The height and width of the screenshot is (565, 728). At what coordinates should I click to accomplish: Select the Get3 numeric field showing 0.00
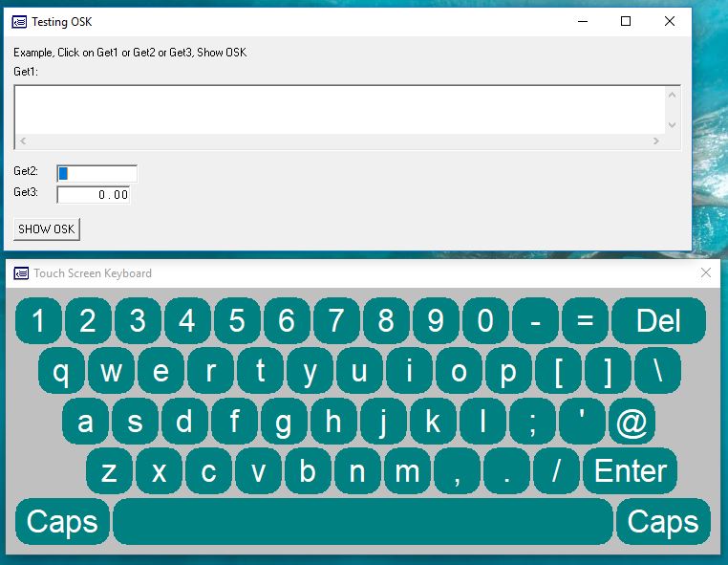point(94,195)
